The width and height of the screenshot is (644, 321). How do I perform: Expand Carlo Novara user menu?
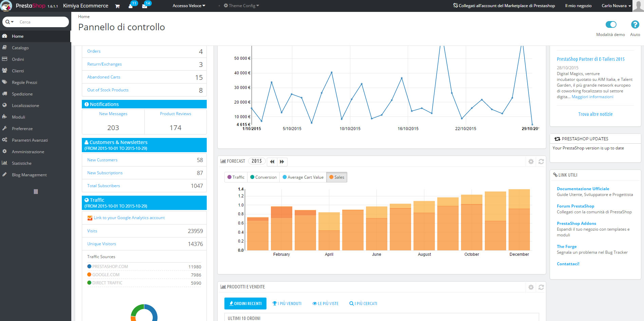pyautogui.click(x=616, y=6)
